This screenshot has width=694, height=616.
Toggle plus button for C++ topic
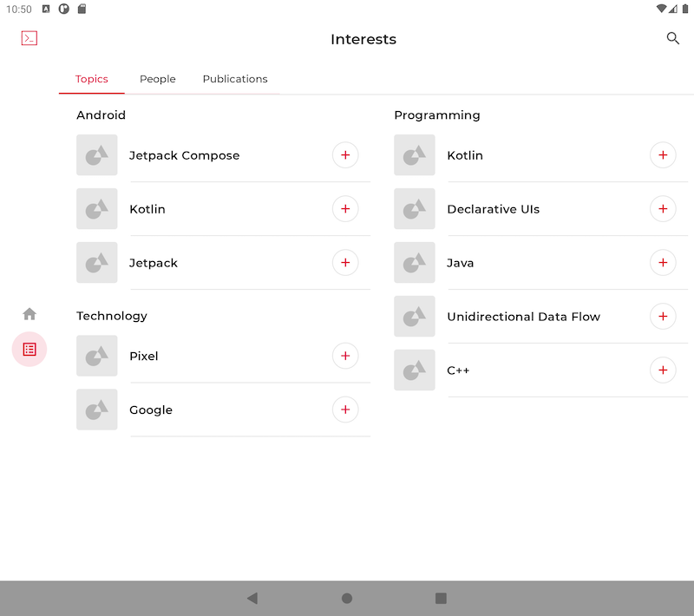pyautogui.click(x=663, y=370)
